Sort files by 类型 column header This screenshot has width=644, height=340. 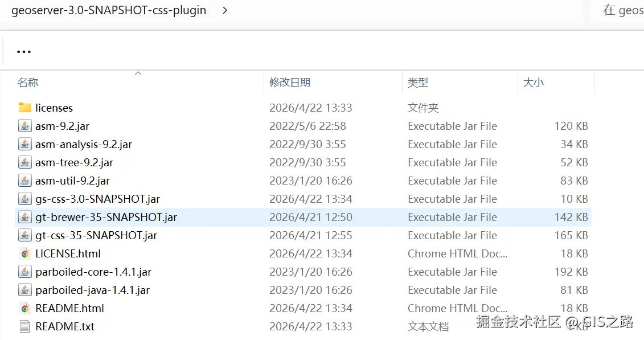tap(418, 83)
